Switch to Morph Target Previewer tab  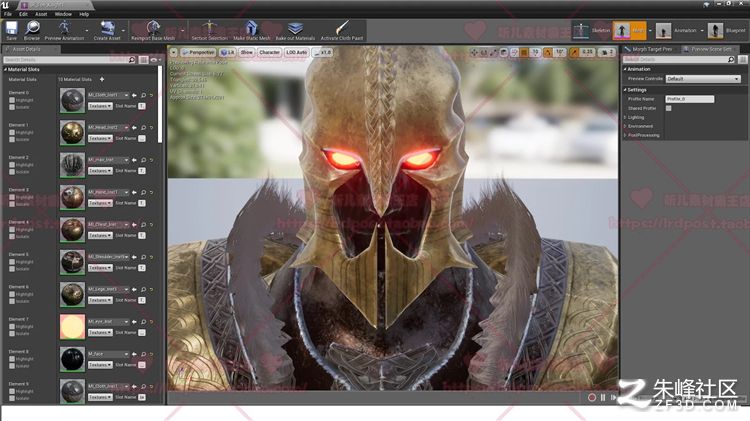(x=651, y=49)
